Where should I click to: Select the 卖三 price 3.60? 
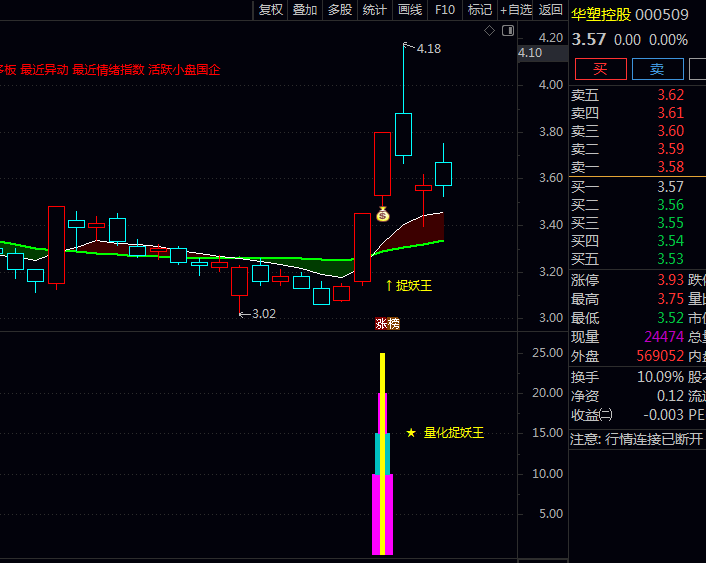tap(670, 131)
